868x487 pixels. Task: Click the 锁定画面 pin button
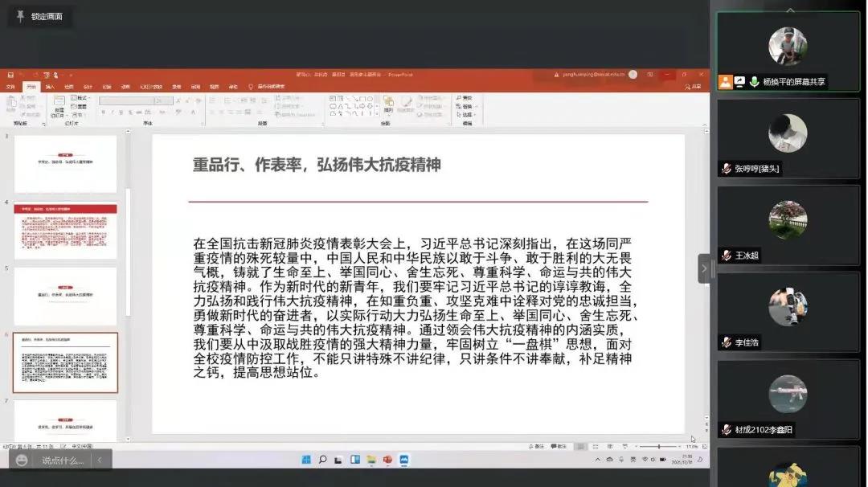tap(40, 16)
